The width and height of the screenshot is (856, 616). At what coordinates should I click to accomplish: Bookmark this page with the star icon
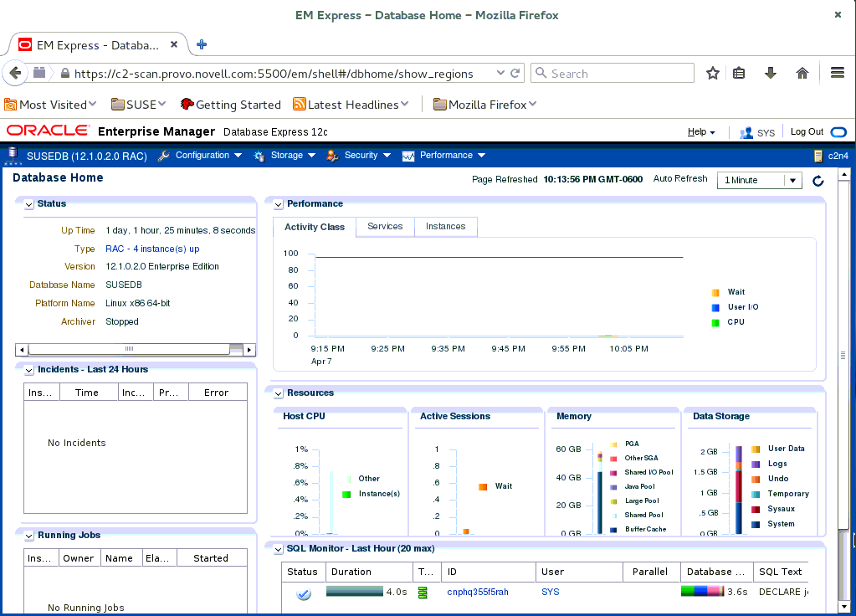712,73
